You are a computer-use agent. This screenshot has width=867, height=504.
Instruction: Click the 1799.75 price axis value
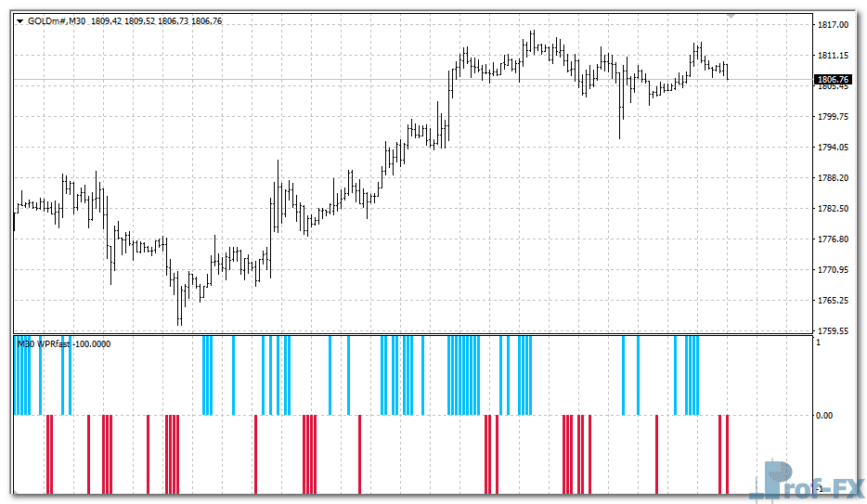tap(832, 117)
